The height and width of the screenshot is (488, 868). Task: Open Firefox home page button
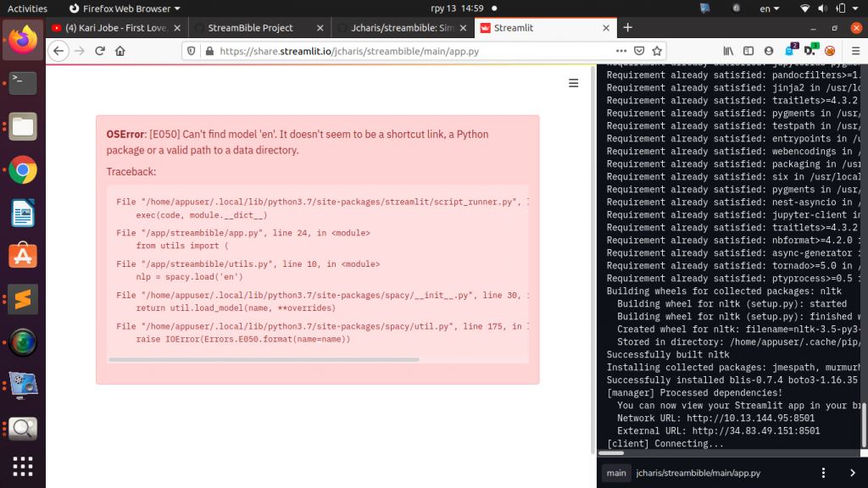tap(120, 51)
